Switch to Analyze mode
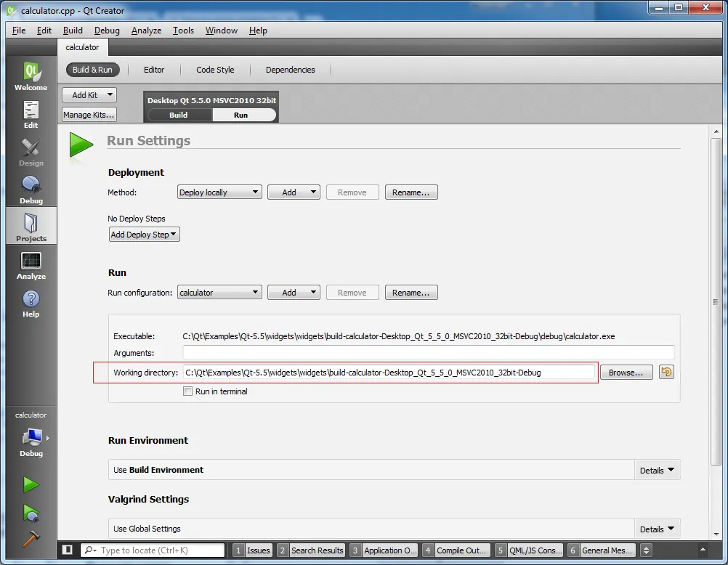728x565 pixels. [x=31, y=266]
